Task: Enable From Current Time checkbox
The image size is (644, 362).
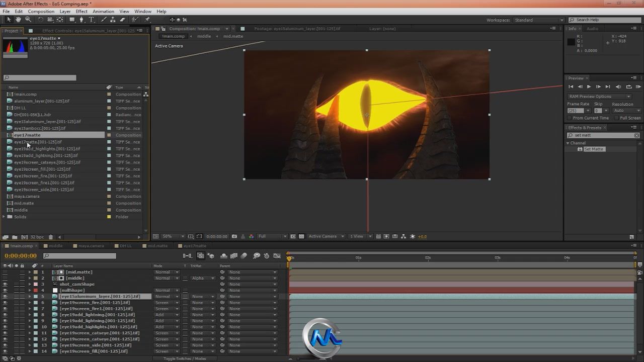Action: [570, 118]
